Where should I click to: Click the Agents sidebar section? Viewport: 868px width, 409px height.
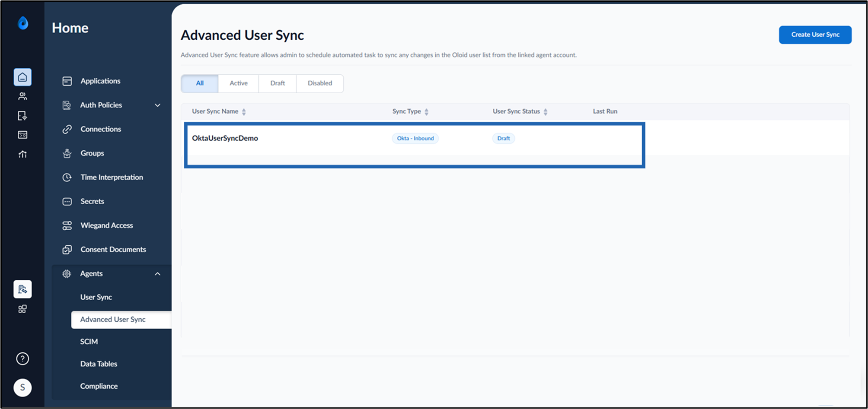[x=112, y=274]
